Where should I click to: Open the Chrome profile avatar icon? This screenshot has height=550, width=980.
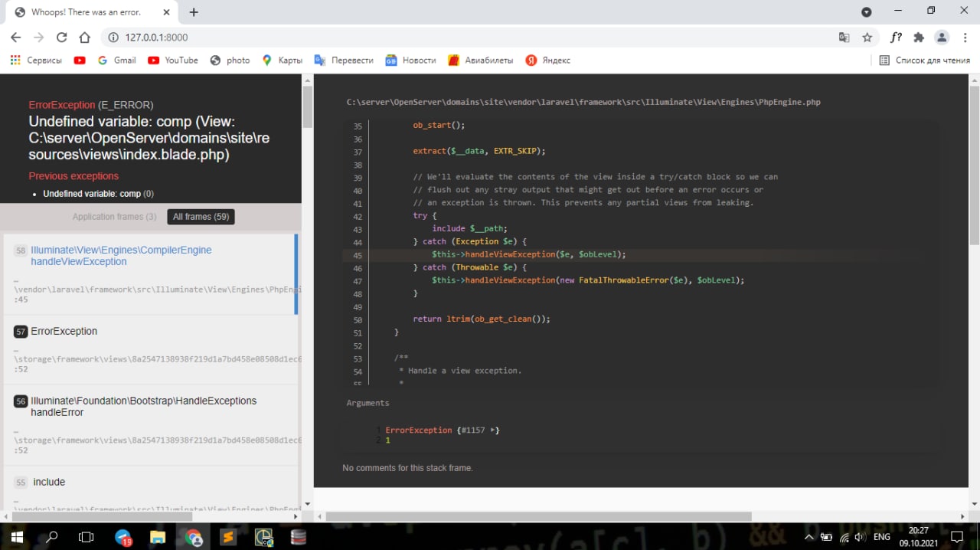(x=942, y=38)
